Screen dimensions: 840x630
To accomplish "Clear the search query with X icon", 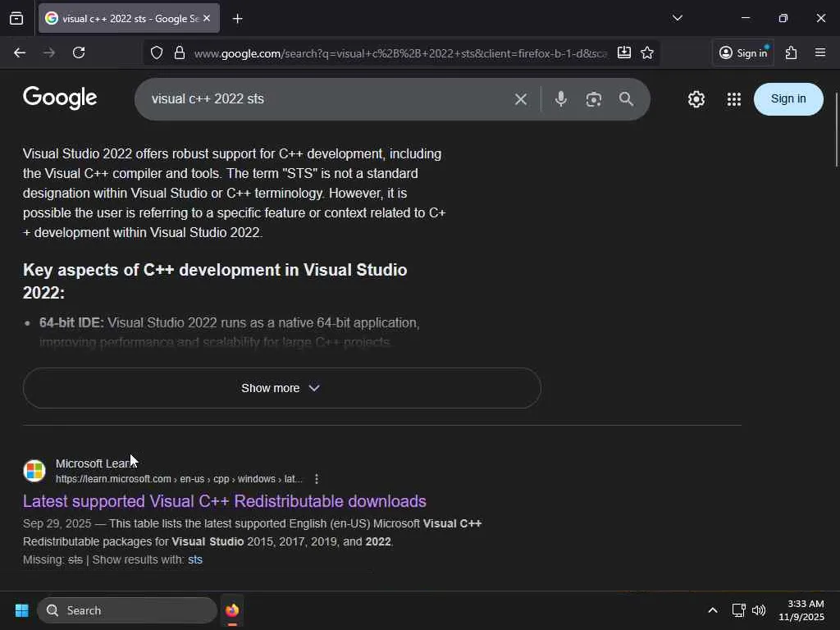I will pos(521,99).
